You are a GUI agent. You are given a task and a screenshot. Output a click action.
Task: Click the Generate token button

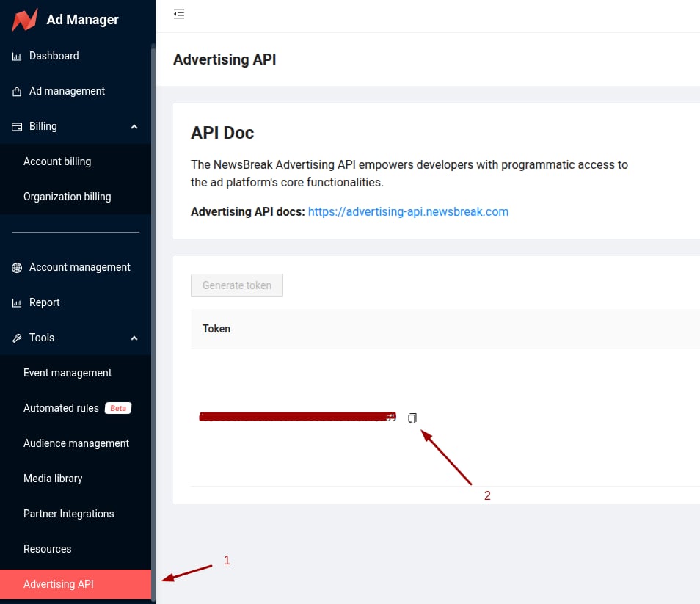tap(236, 285)
